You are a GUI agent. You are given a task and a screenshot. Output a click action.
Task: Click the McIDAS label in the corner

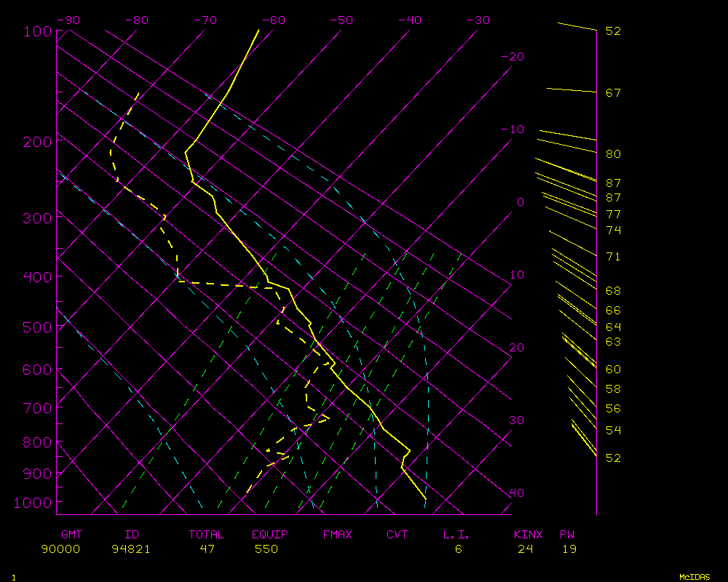click(695, 576)
